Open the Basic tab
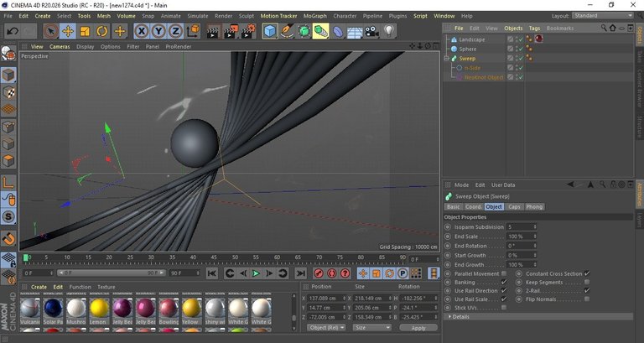Screen dimensions: 644x343 (x=454, y=207)
